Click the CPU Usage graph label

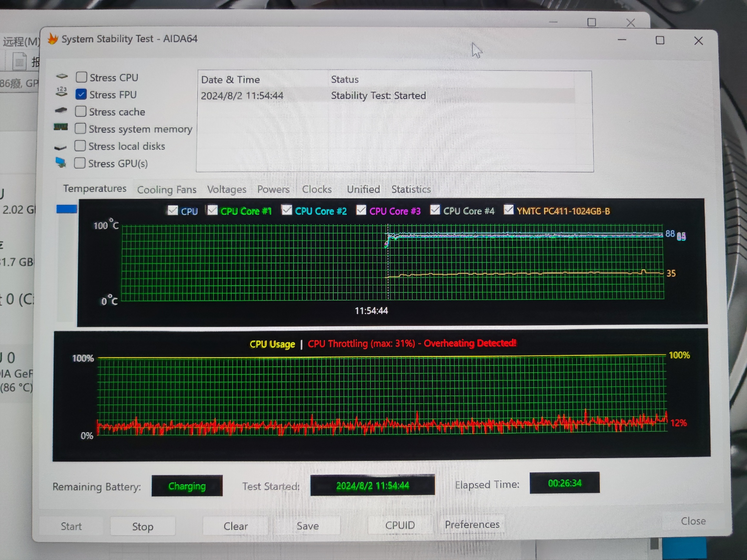tap(272, 344)
